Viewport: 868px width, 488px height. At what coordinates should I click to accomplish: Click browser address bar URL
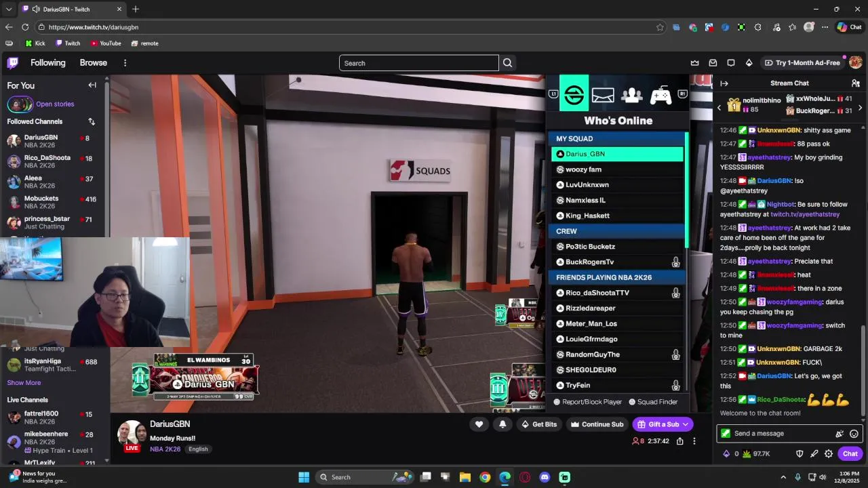[94, 27]
